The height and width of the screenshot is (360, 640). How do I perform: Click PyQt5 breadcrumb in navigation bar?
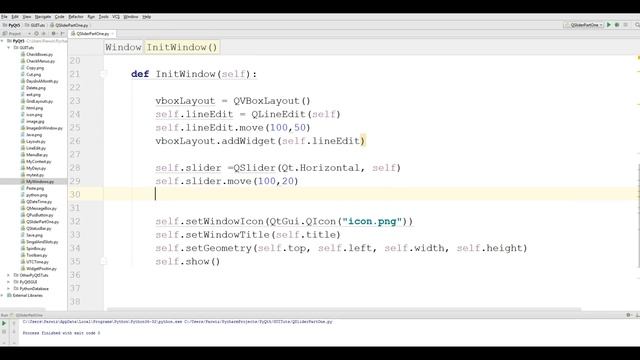tap(11, 25)
